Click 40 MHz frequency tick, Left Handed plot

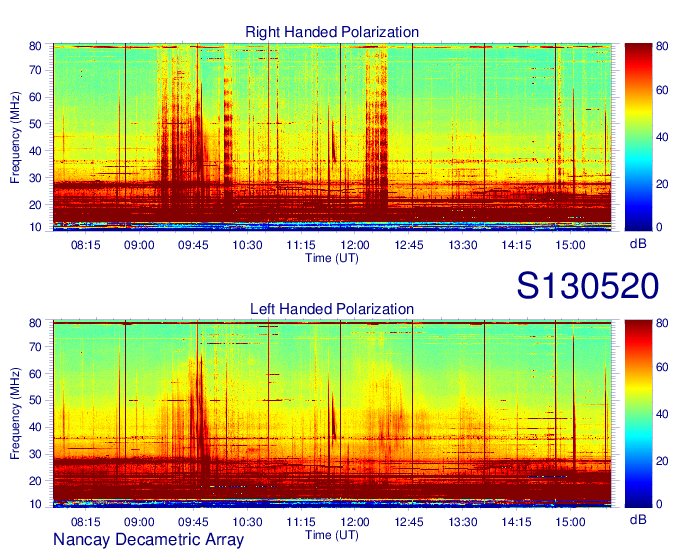click(35, 428)
